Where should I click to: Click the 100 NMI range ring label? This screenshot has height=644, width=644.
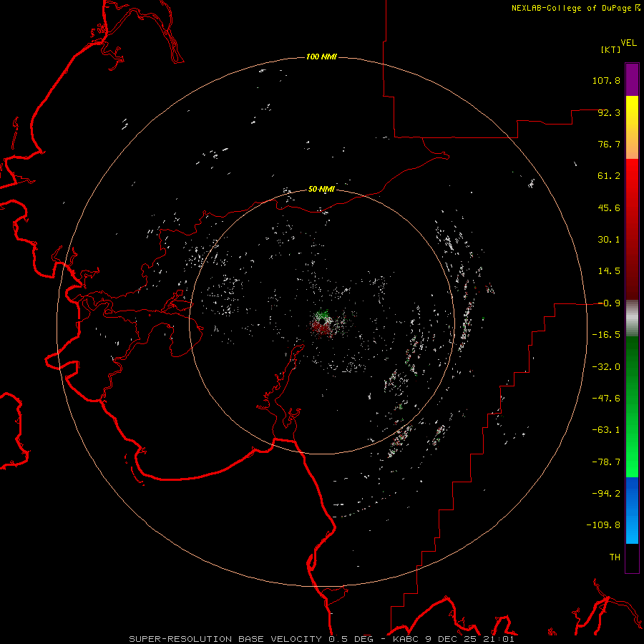point(321,57)
